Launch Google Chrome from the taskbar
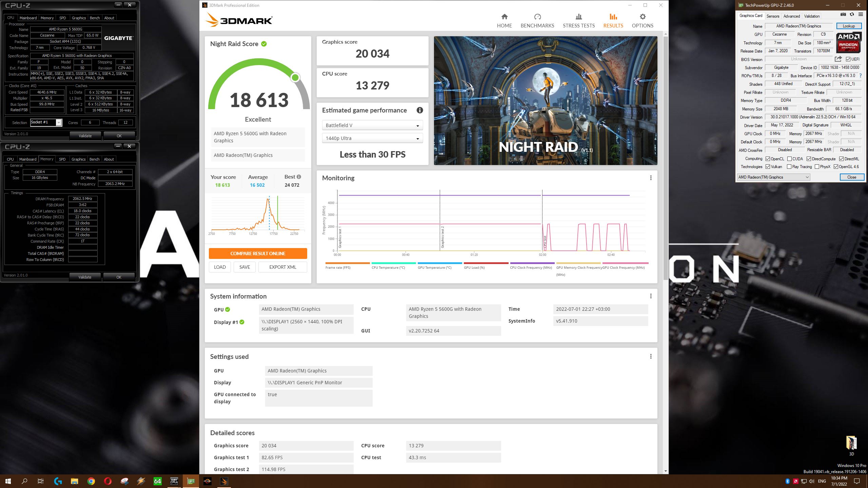Image resolution: width=868 pixels, height=488 pixels. pyautogui.click(x=91, y=481)
